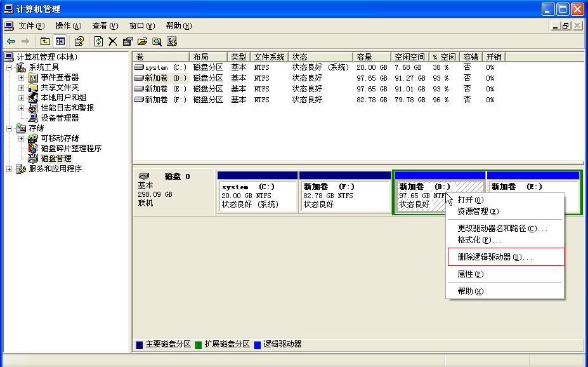
Task: Click the Open folder toolbar icon
Action: [x=142, y=41]
